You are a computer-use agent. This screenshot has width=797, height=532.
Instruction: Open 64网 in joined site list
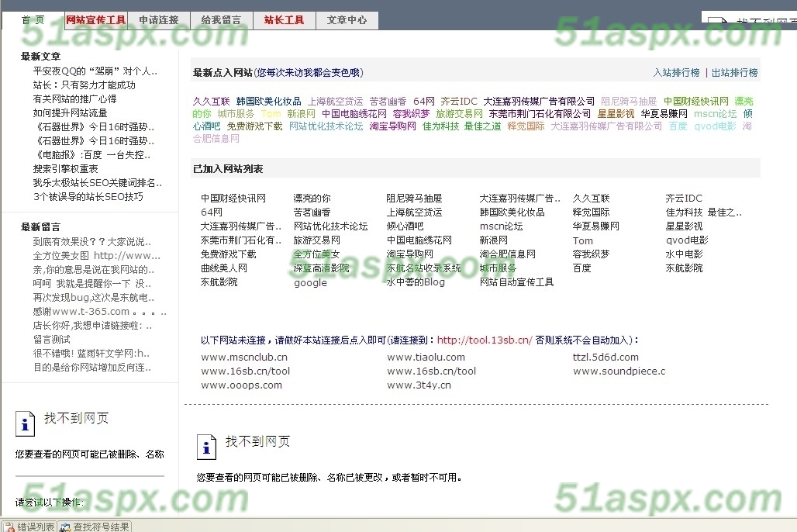pyautogui.click(x=212, y=212)
